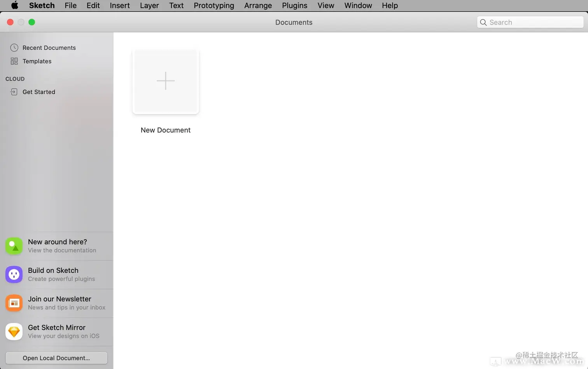Focus the Search field
Screen dimensions: 588x369
pos(530,22)
